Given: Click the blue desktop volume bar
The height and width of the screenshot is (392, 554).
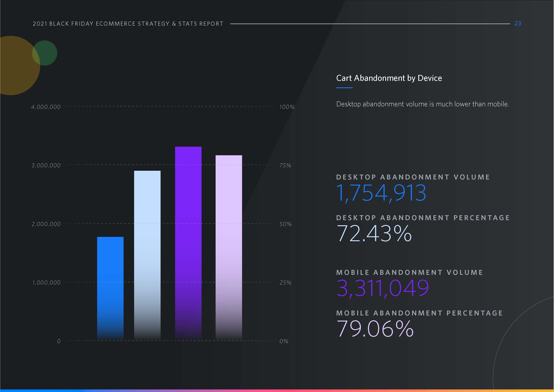Looking at the screenshot, I should click(110, 288).
